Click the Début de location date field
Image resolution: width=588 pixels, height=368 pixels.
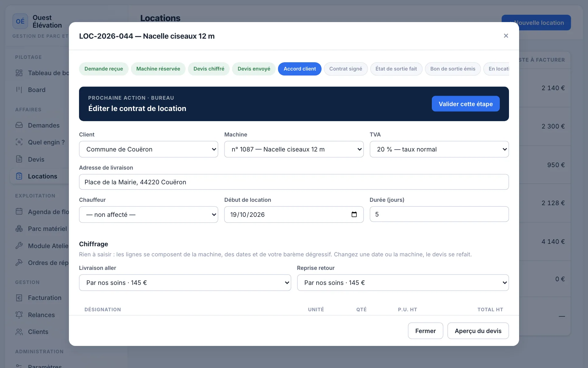[294, 215]
